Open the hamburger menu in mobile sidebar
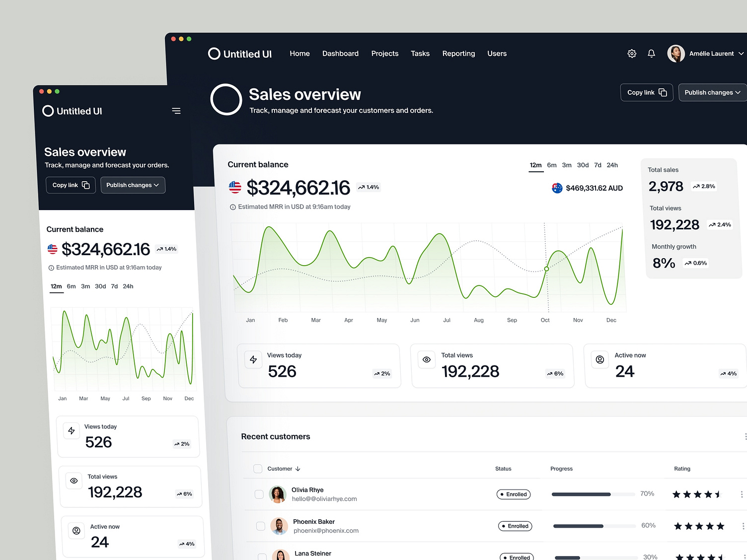This screenshot has height=560, width=747. [176, 111]
